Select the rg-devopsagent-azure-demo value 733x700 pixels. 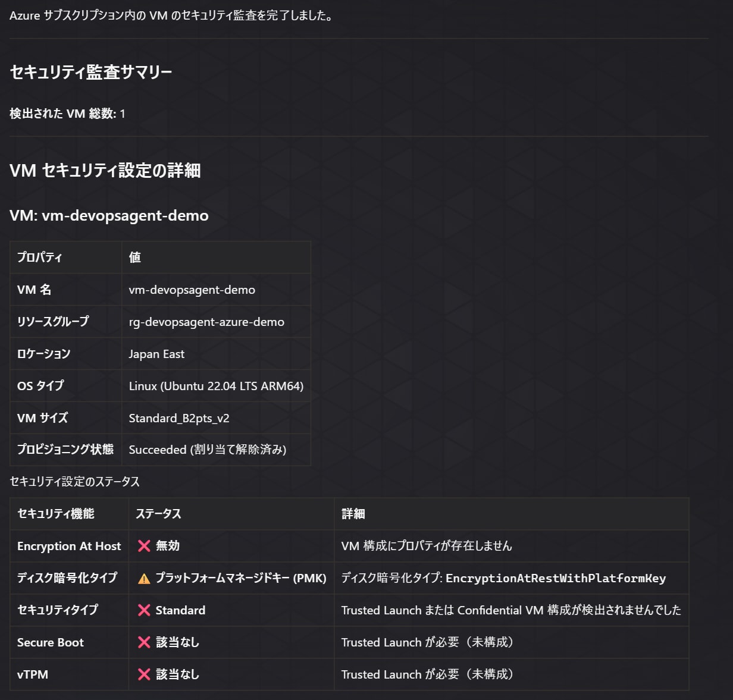206,322
